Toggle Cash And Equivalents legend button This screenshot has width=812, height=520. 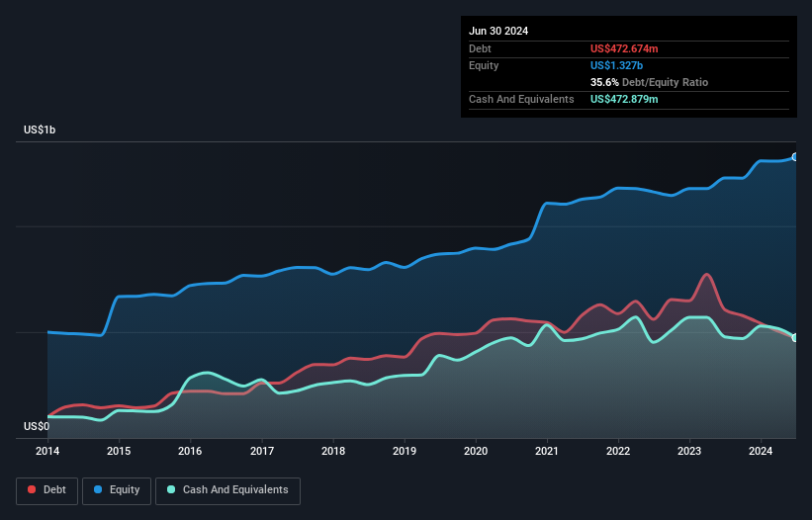pos(227,490)
